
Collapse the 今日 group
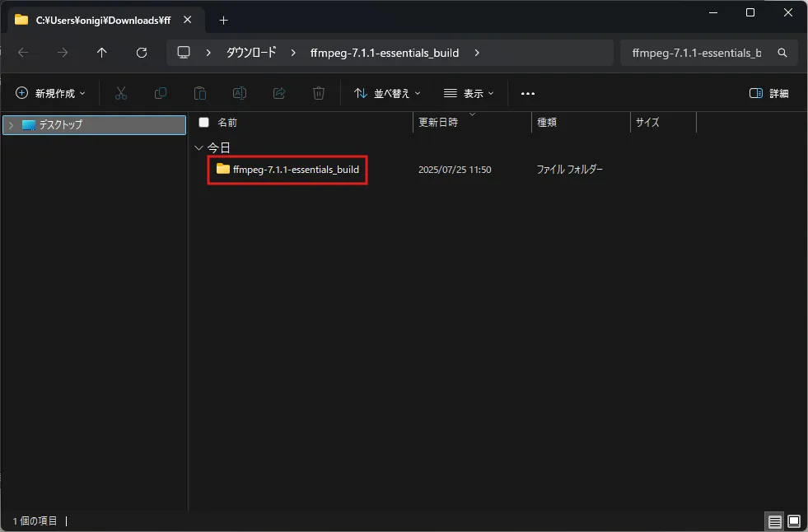(x=198, y=147)
